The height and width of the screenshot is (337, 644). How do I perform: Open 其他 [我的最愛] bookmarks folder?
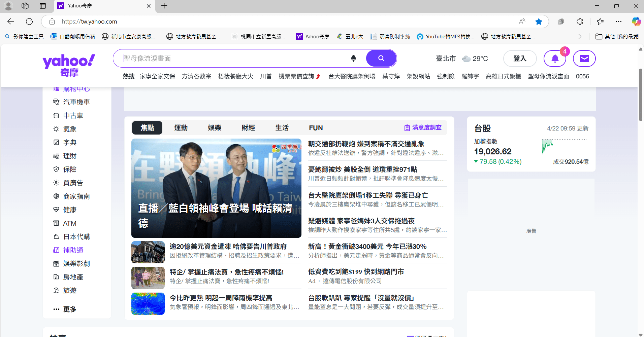[617, 36]
